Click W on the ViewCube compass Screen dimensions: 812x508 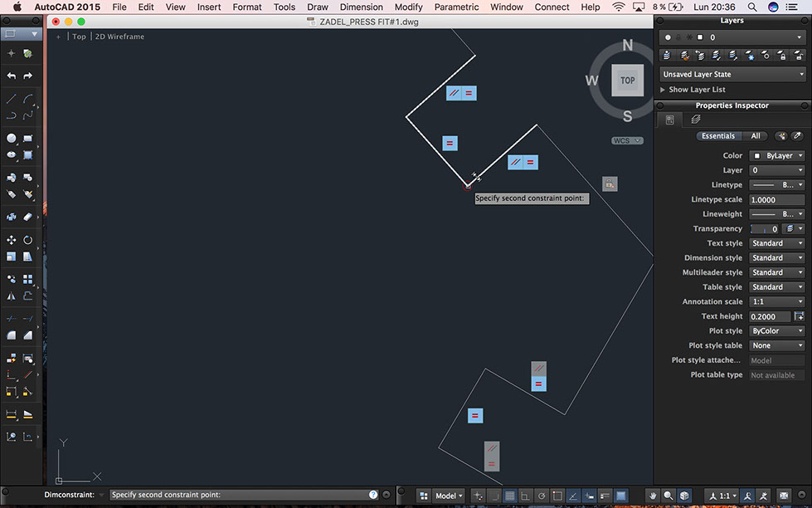tap(591, 81)
